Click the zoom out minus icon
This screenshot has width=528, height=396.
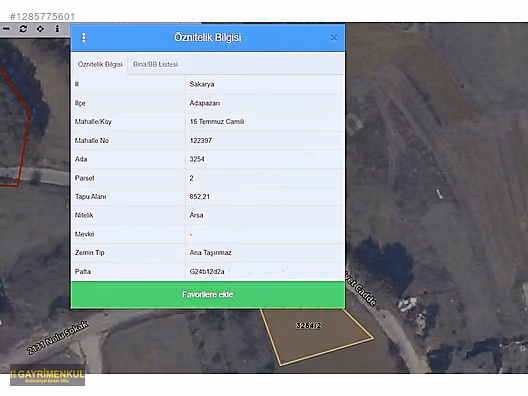coord(6,29)
